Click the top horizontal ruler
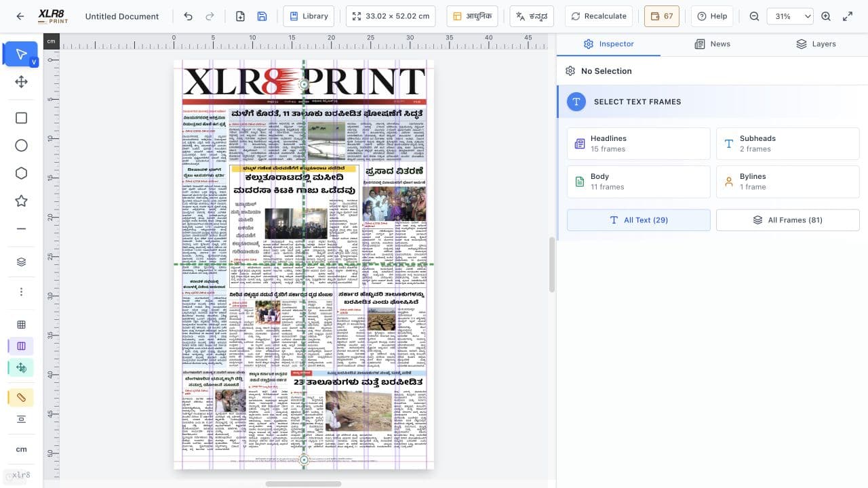868x488 pixels. pyautogui.click(x=305, y=41)
